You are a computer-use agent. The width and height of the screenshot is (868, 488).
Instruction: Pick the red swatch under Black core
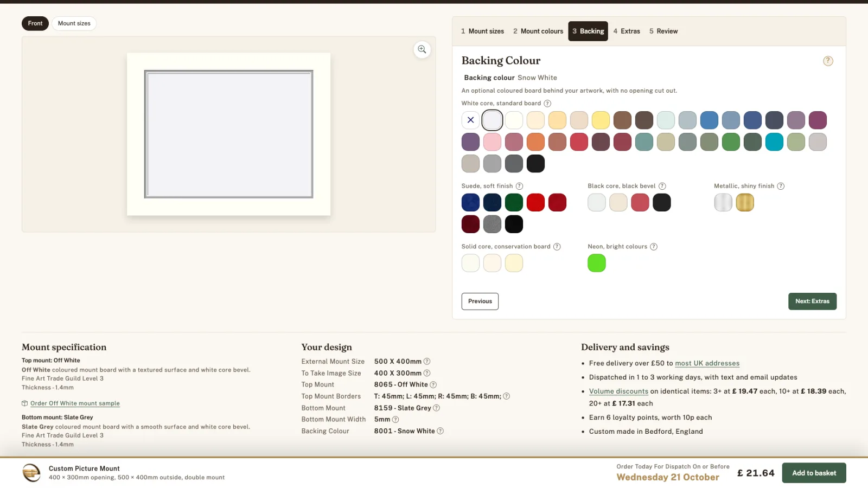pyautogui.click(x=640, y=202)
